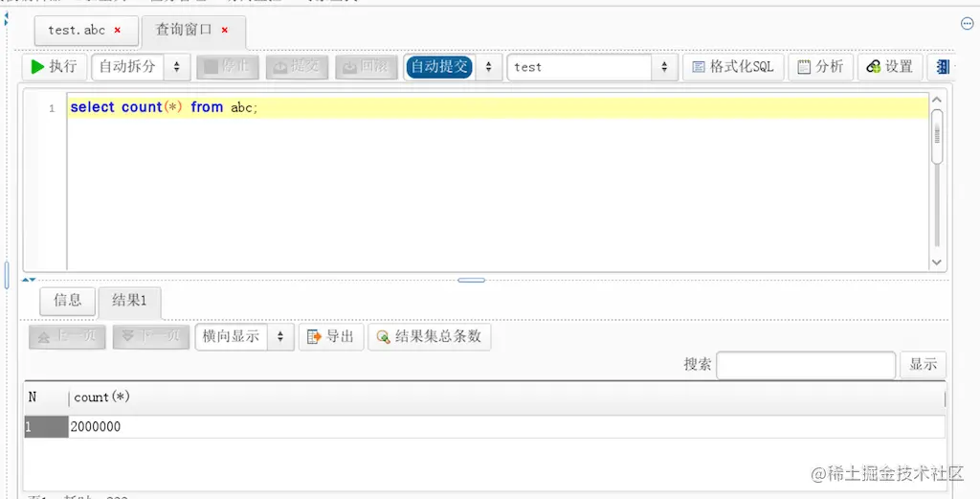Click the 搜索 search input field

click(x=806, y=365)
